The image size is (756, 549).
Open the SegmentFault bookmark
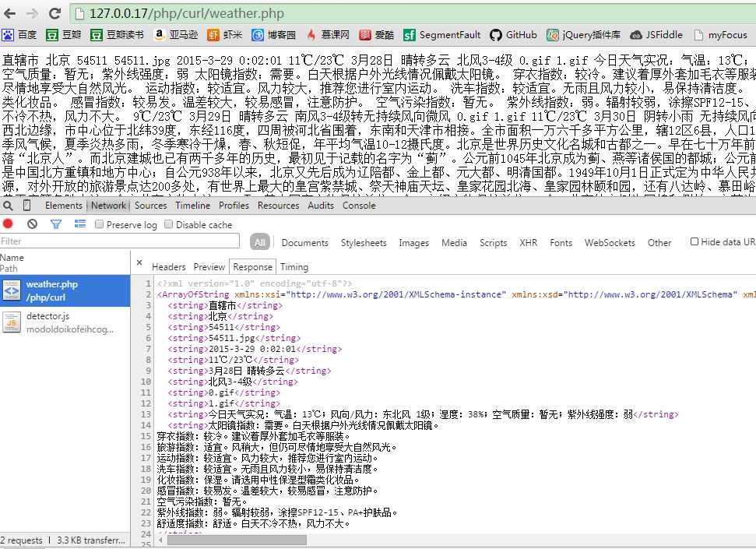[442, 35]
